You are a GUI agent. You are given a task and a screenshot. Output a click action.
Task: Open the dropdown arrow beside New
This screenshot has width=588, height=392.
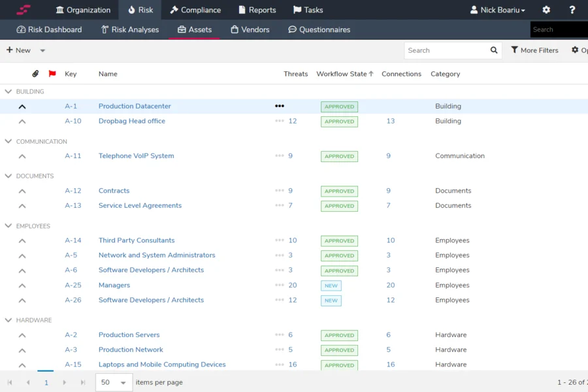click(x=42, y=50)
